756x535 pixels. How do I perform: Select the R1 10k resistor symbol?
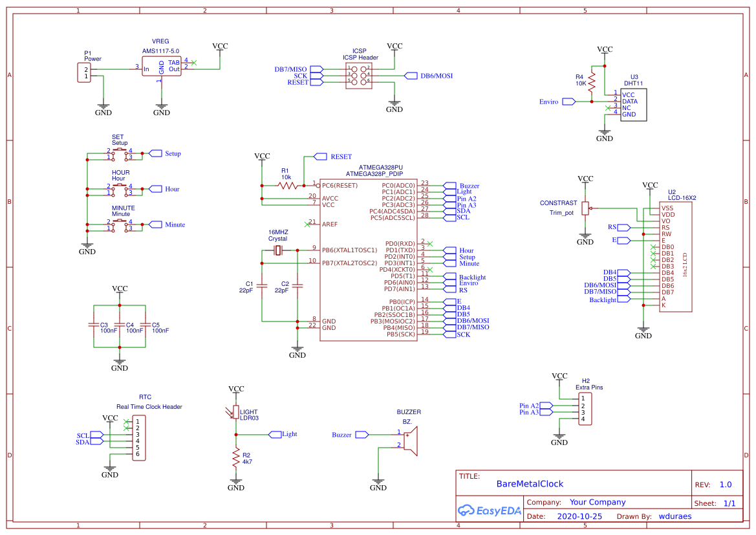286,185
